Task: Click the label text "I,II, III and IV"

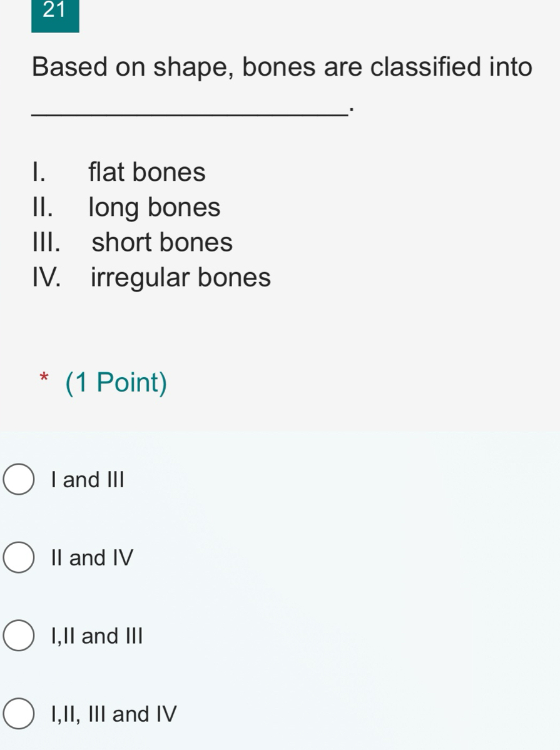Action: click(113, 713)
